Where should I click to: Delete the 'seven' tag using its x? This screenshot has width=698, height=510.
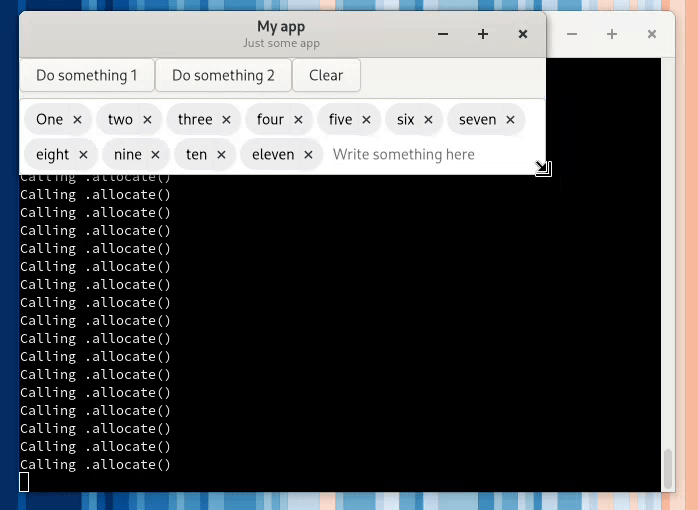coord(510,120)
